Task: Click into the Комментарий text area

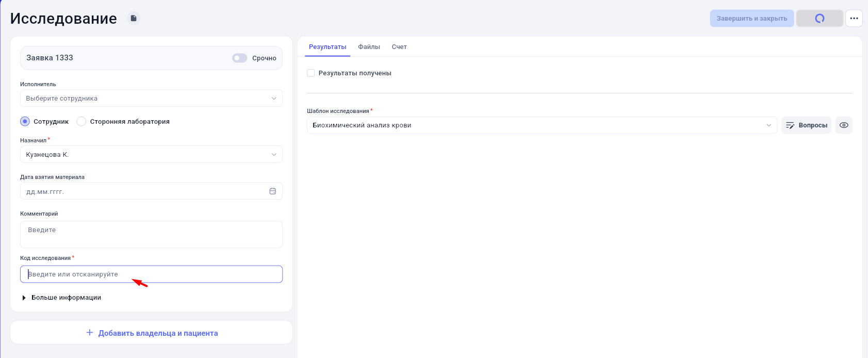Action: [151, 235]
